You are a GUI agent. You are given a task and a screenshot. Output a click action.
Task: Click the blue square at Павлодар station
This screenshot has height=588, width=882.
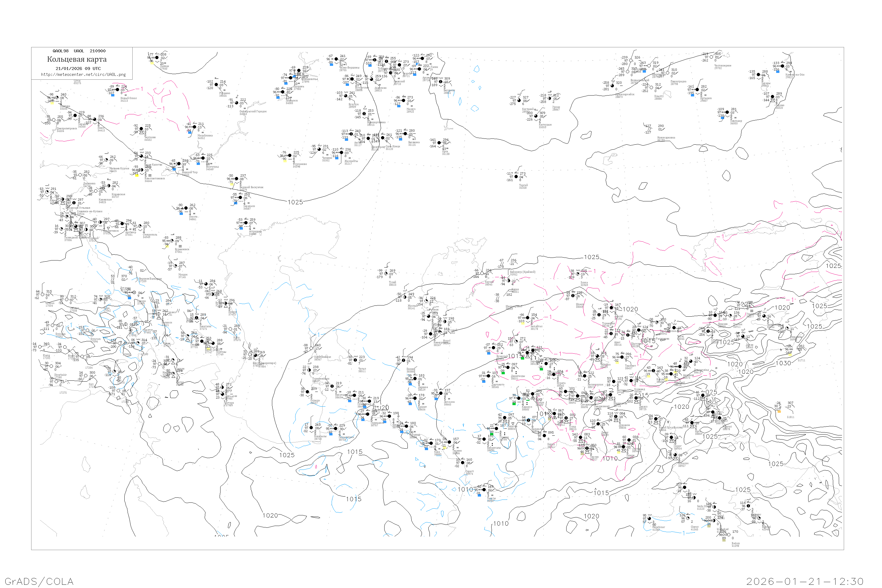tap(722, 118)
